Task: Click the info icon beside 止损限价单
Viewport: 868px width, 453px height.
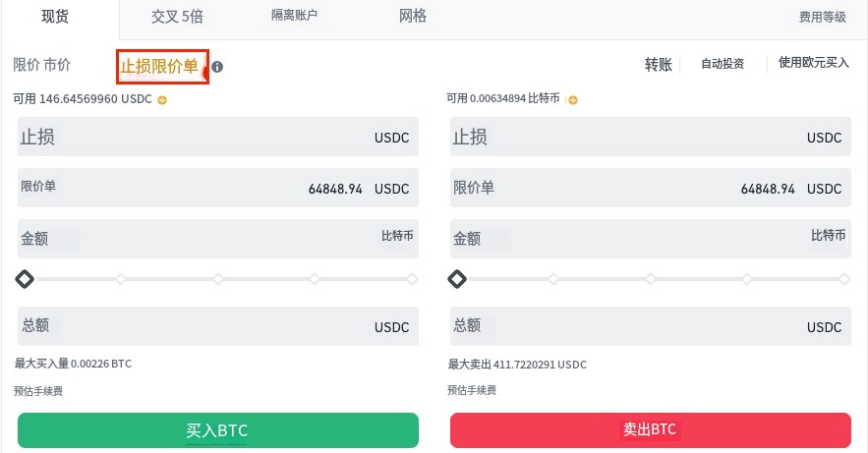Action: pos(217,67)
